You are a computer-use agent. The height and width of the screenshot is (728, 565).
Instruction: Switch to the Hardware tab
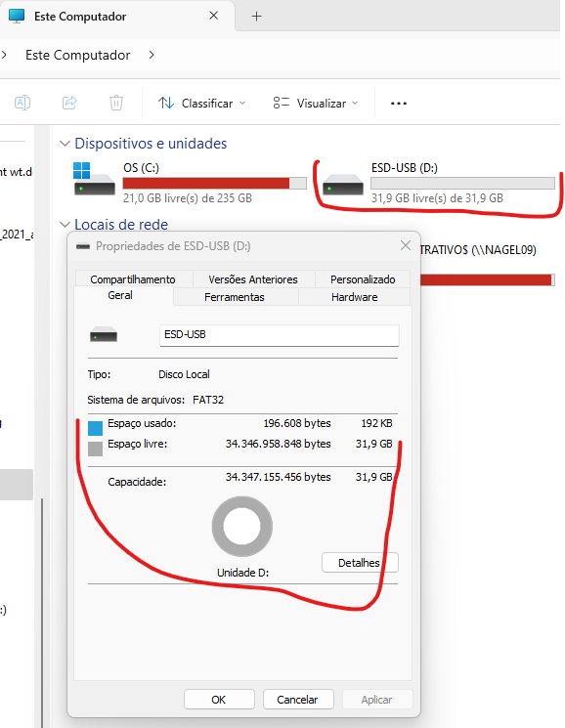[x=354, y=297]
